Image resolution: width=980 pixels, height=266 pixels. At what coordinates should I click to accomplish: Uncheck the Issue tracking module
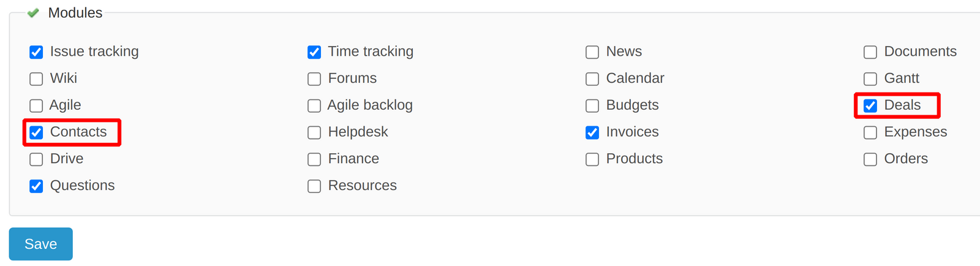[x=36, y=52]
